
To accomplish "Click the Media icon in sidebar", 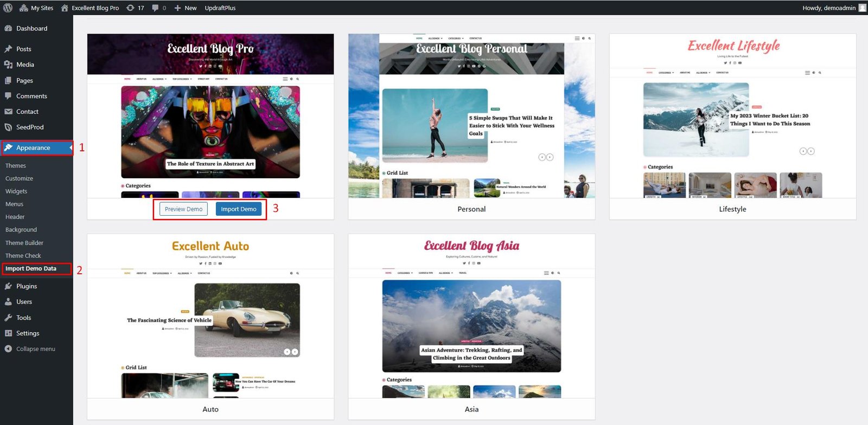I will [x=8, y=65].
